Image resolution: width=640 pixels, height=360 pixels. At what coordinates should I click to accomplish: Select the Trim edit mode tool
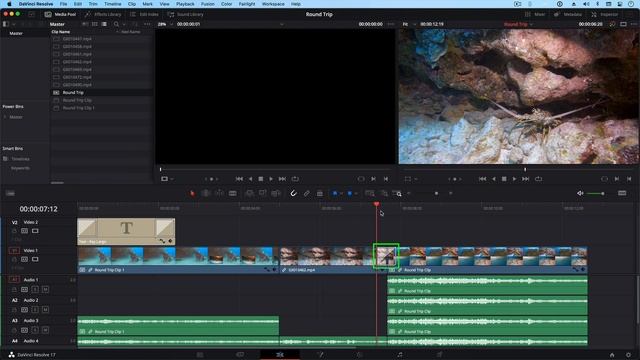click(206, 193)
